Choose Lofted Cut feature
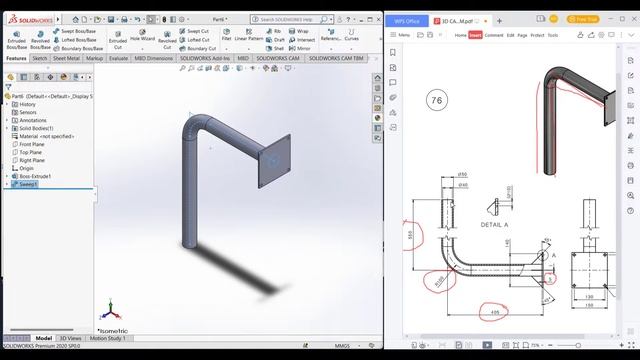The width and height of the screenshot is (640, 360). click(x=195, y=40)
